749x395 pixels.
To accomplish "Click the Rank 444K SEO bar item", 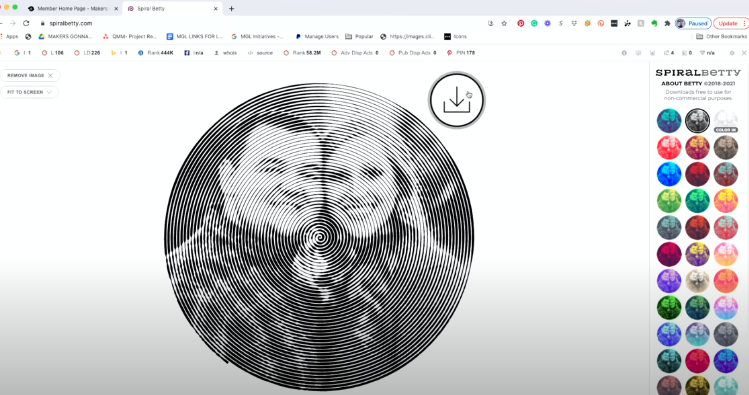I will 156,53.
